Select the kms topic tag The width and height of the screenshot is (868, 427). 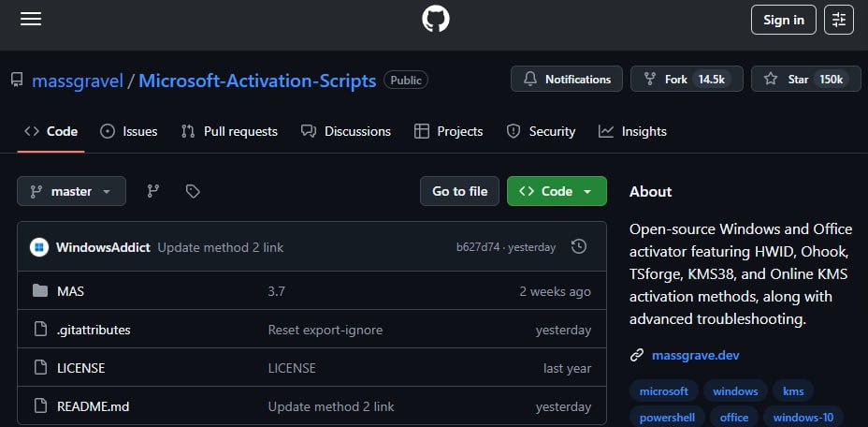pos(793,391)
